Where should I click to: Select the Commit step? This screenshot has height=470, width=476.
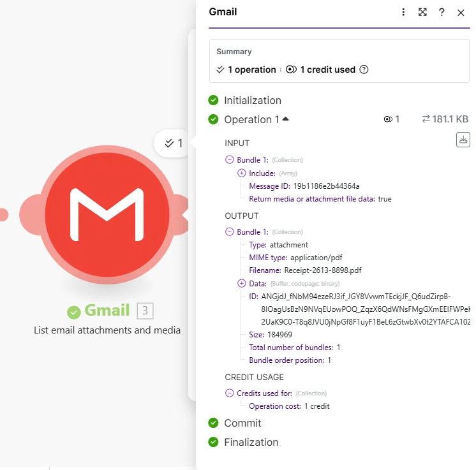(x=242, y=423)
